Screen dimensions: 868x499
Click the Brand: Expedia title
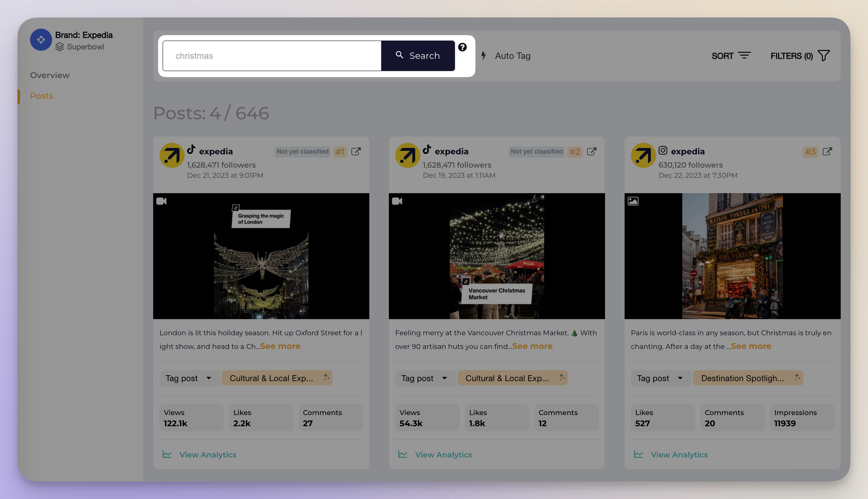84,35
